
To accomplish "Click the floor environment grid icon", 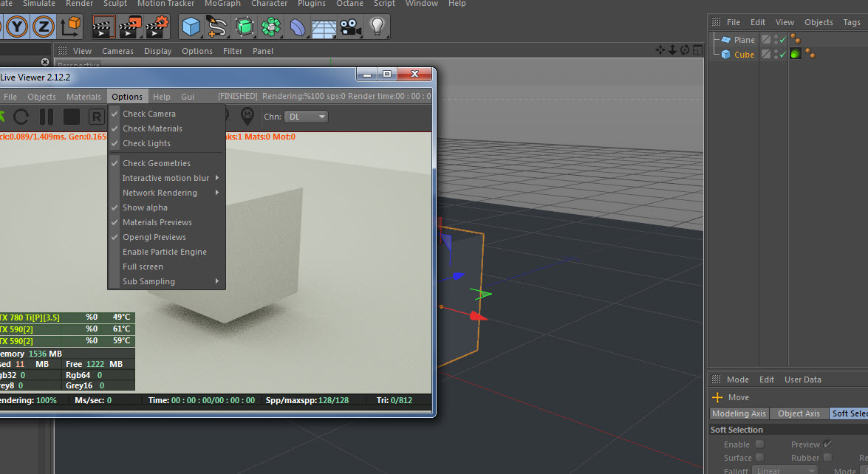I will point(324,27).
